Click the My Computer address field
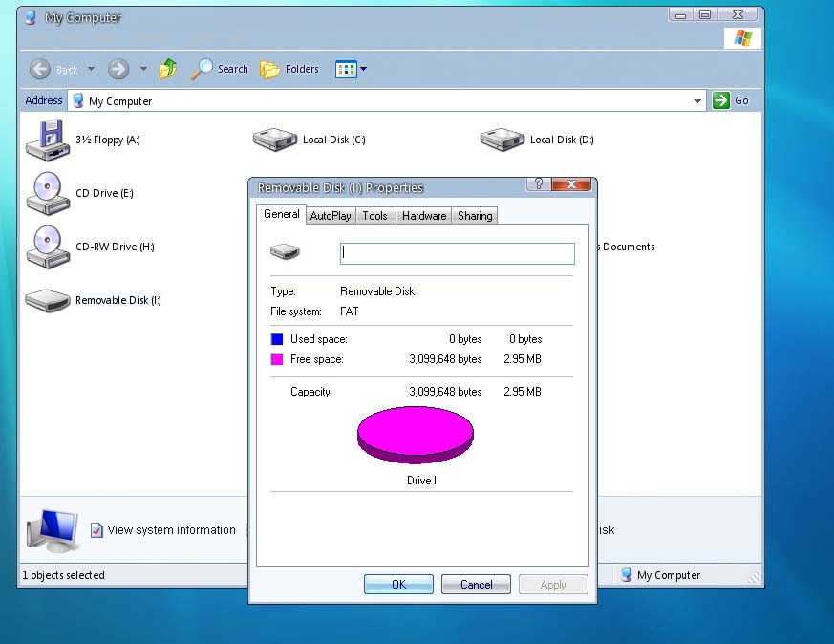This screenshot has height=644, width=834. coord(387,100)
